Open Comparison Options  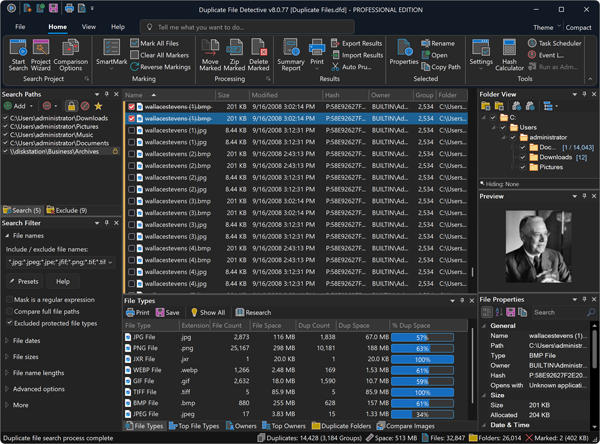pyautogui.click(x=70, y=56)
